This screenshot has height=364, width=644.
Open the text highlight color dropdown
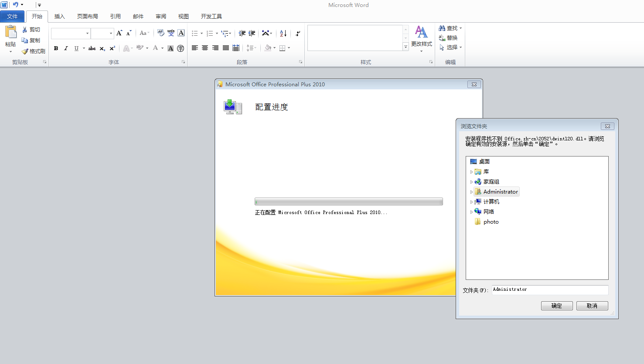coord(147,48)
